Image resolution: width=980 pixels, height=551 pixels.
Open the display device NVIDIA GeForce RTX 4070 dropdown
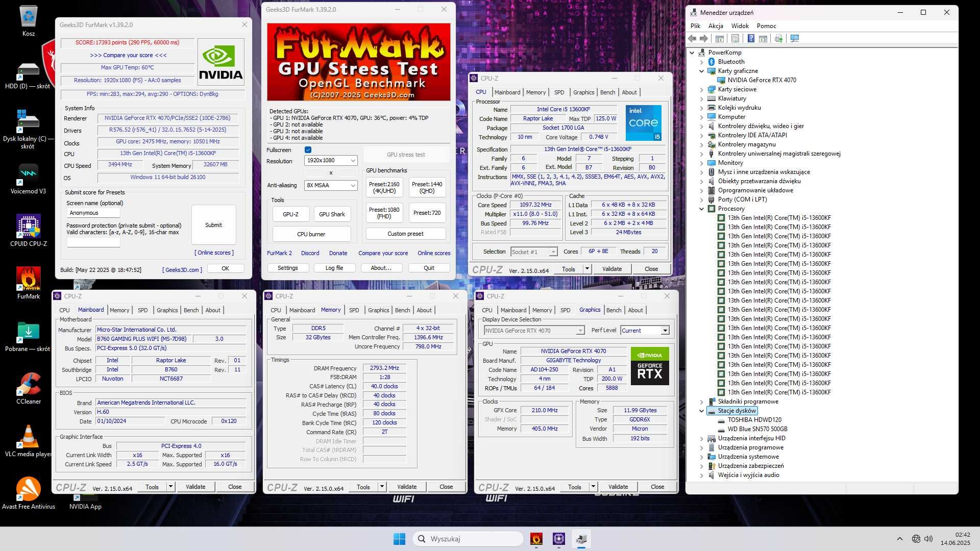point(534,331)
